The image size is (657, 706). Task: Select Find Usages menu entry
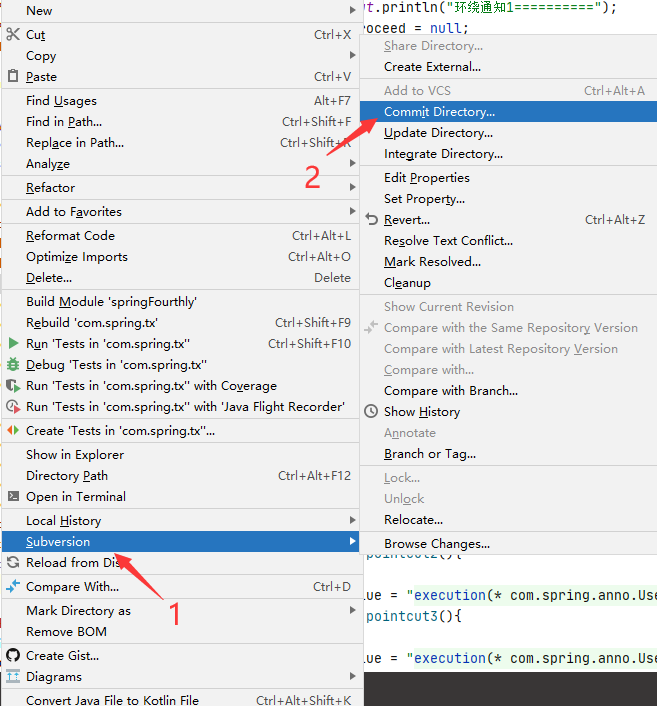click(181, 100)
